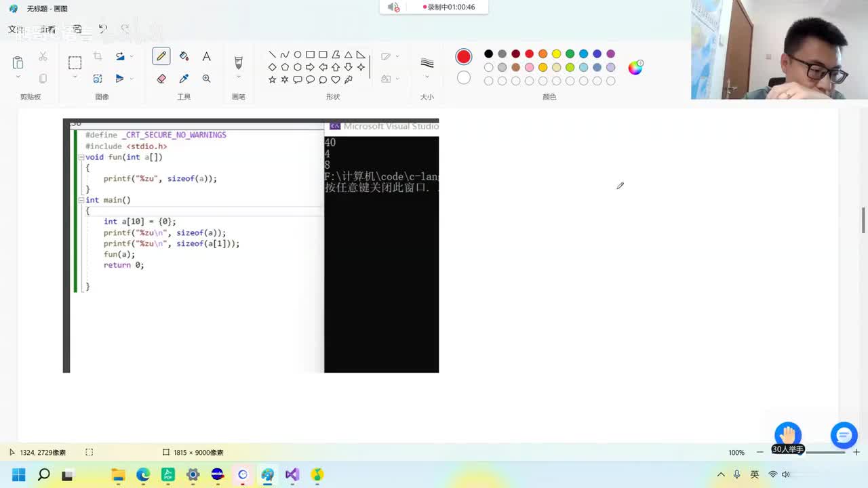Click the Cut scissors icon
Viewport: 868px width, 488px height.
(x=43, y=56)
